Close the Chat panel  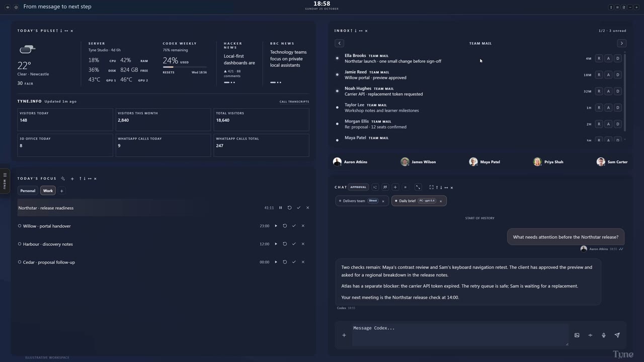[x=452, y=188]
